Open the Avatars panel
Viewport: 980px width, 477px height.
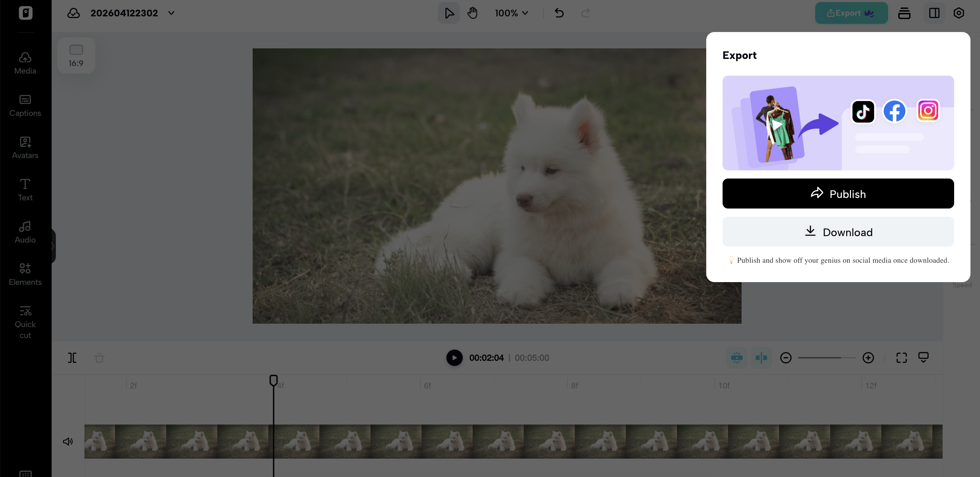25,148
